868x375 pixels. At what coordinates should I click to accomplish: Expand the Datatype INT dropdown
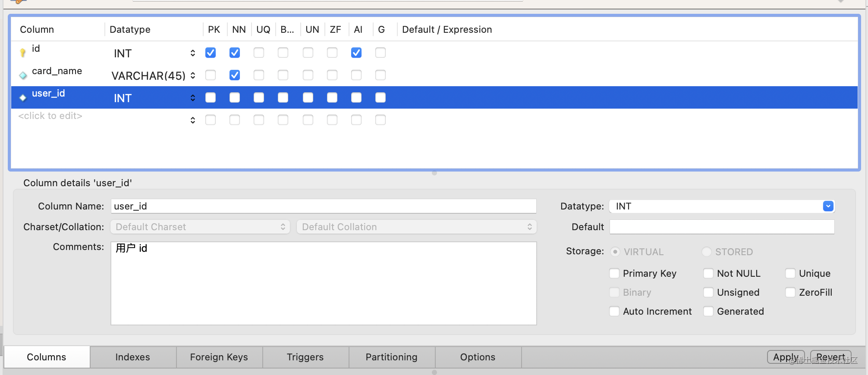pyautogui.click(x=828, y=206)
